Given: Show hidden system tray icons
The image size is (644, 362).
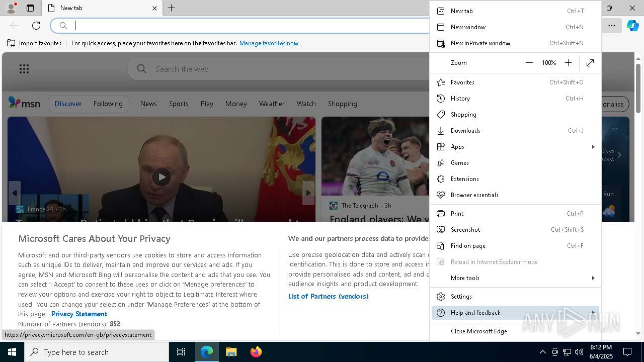Looking at the screenshot, I should coord(542,352).
